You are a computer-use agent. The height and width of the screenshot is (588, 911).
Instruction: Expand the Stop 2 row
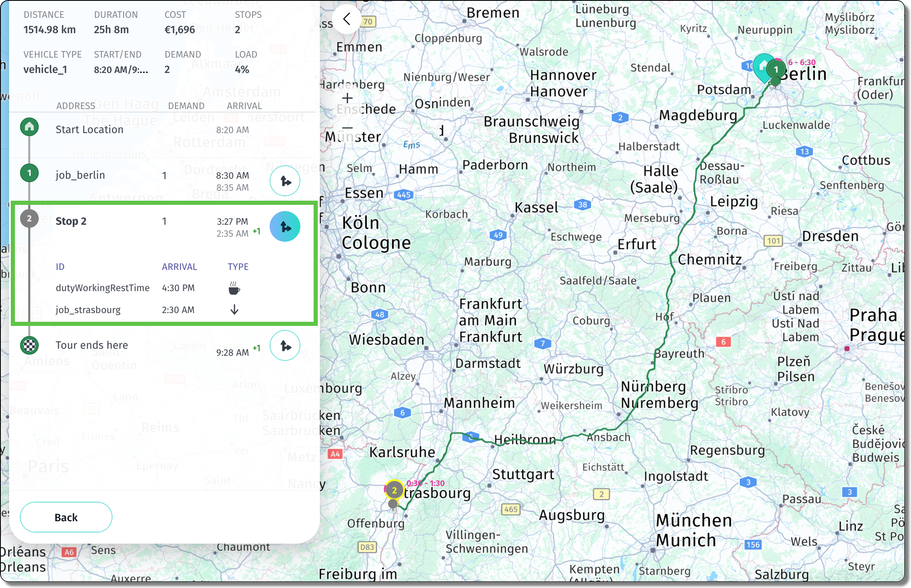pos(164,226)
